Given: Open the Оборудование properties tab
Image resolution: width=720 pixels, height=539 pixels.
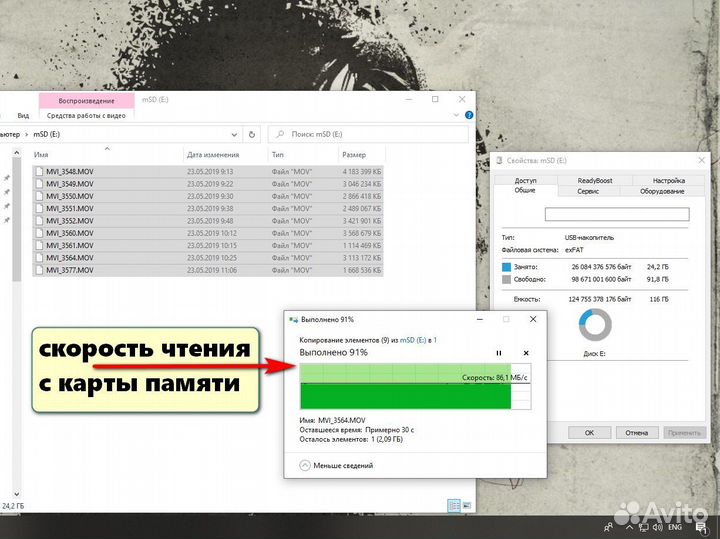Looking at the screenshot, I should (x=662, y=191).
